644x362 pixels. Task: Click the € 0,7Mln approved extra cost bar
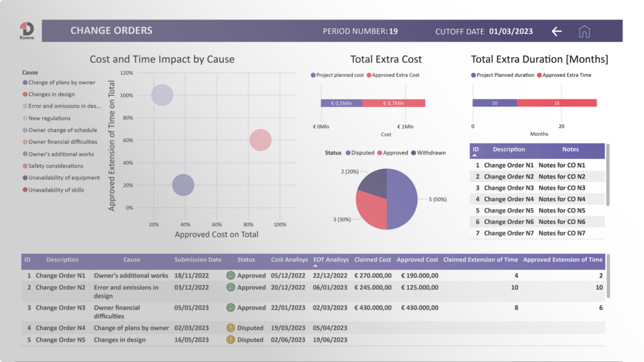(x=394, y=103)
